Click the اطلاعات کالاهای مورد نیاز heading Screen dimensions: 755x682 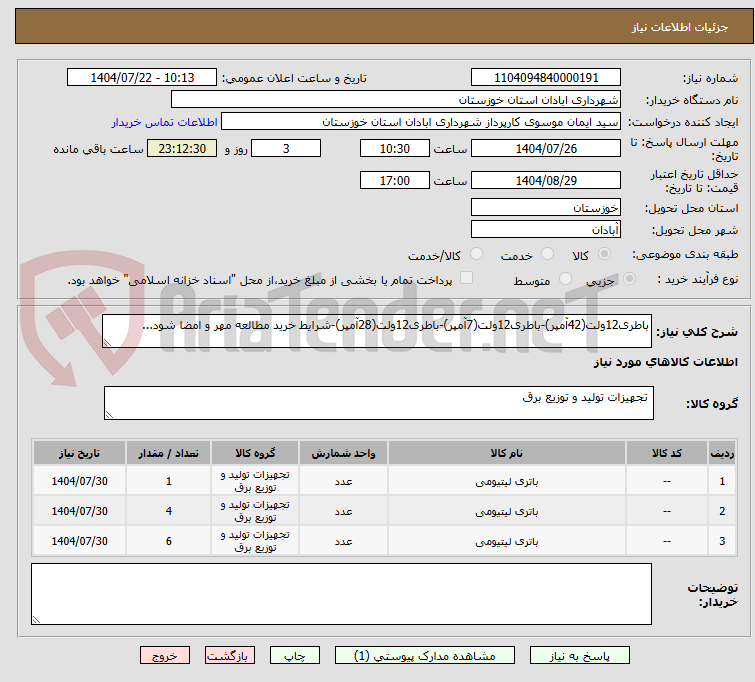[x=665, y=362]
